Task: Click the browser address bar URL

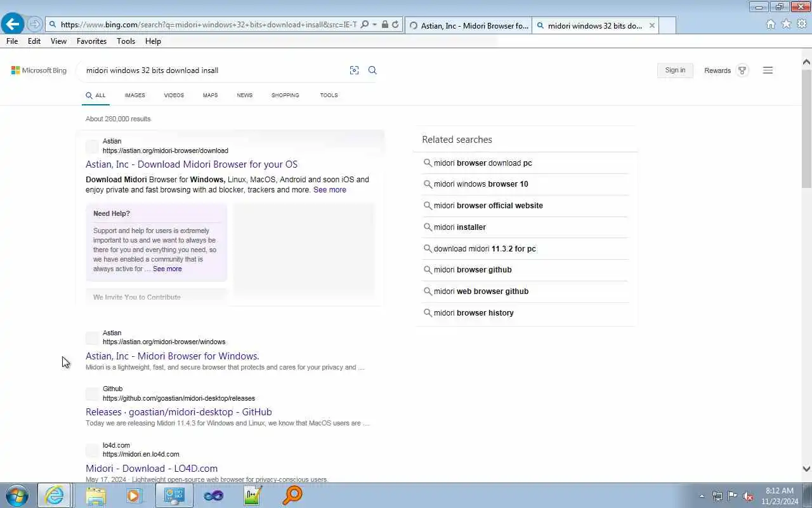Action: (x=208, y=25)
